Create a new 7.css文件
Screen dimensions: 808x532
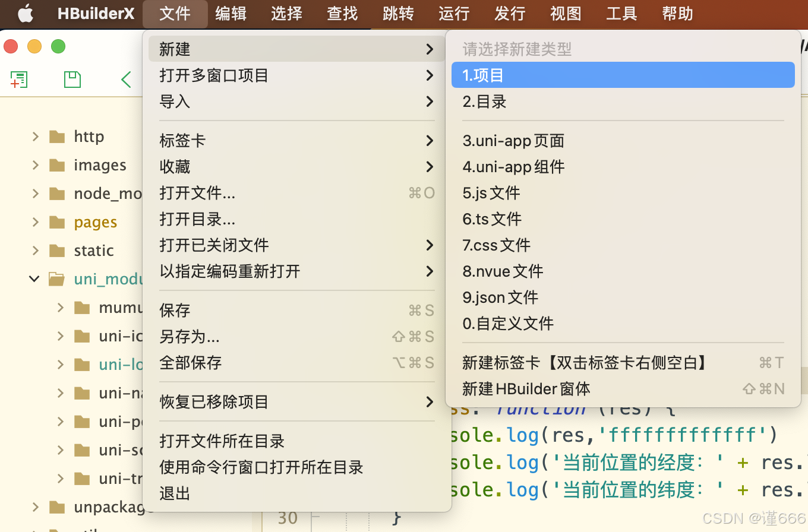[623, 245]
